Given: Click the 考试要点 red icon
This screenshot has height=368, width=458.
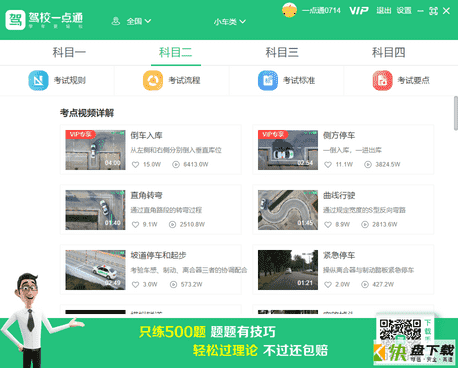Looking at the screenshot, I should coord(382,80).
